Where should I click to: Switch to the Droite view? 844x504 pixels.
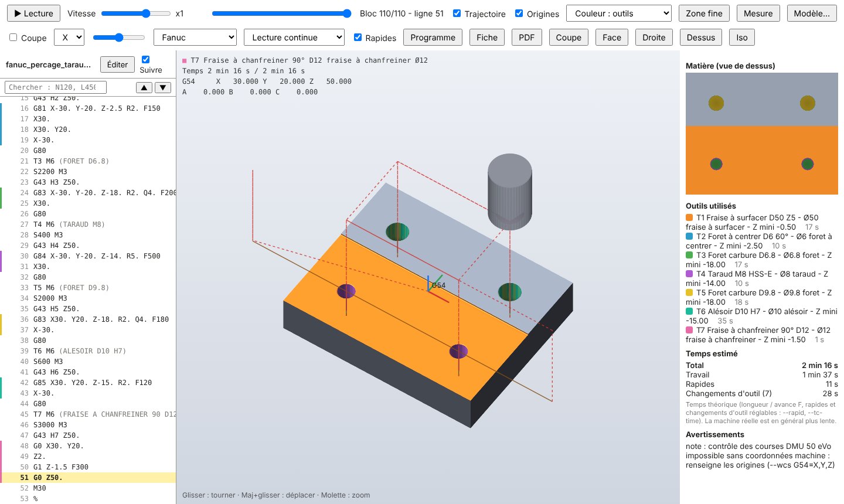point(654,38)
